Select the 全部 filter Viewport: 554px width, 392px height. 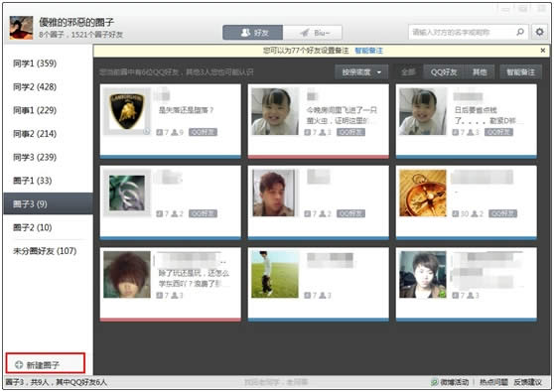click(408, 72)
